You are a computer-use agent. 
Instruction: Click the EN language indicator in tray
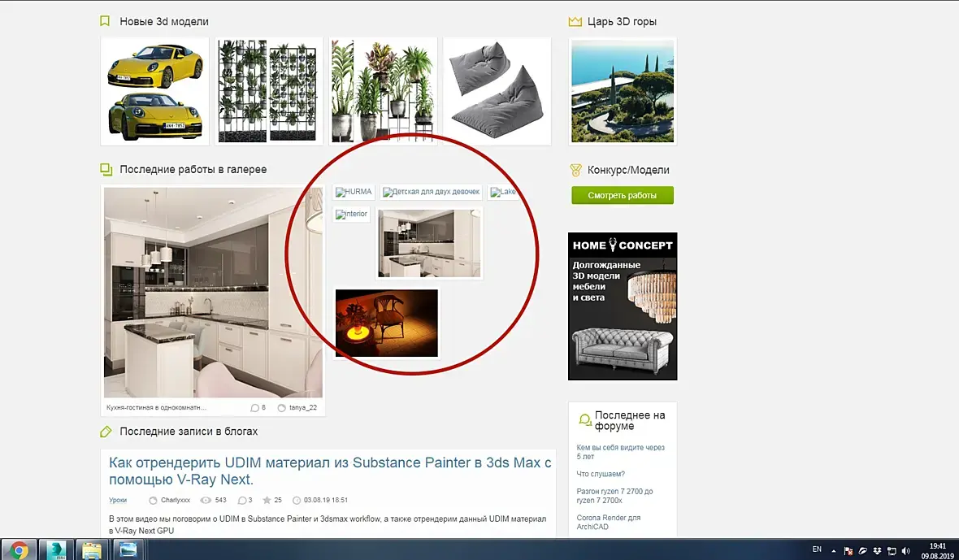pyautogui.click(x=817, y=549)
